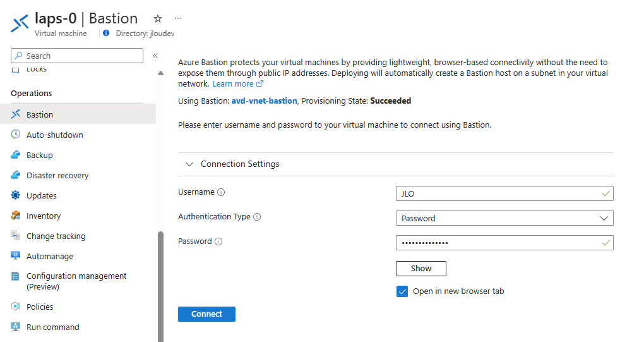The image size is (644, 342).
Task: Uncheck Open in new browser tab
Action: coord(402,291)
